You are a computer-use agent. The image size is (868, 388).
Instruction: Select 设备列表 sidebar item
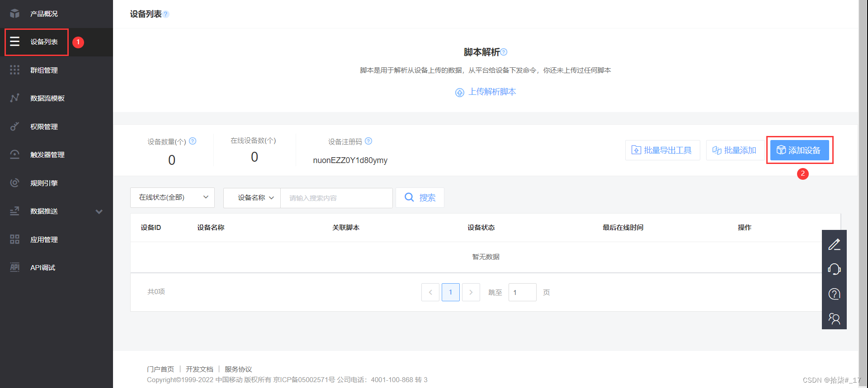44,42
